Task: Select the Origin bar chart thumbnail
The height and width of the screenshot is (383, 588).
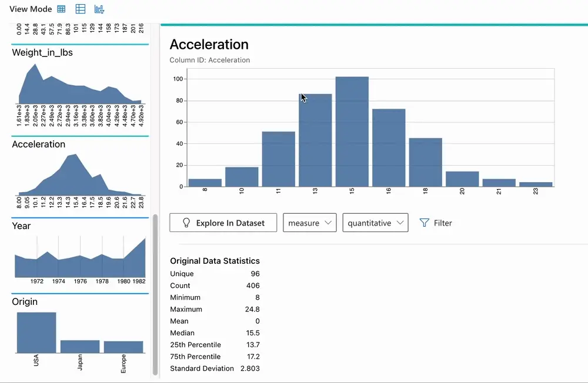Action: (x=80, y=332)
